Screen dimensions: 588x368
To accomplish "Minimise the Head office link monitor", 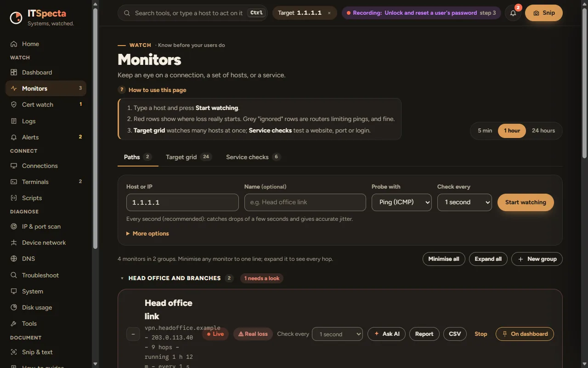I will (133, 334).
